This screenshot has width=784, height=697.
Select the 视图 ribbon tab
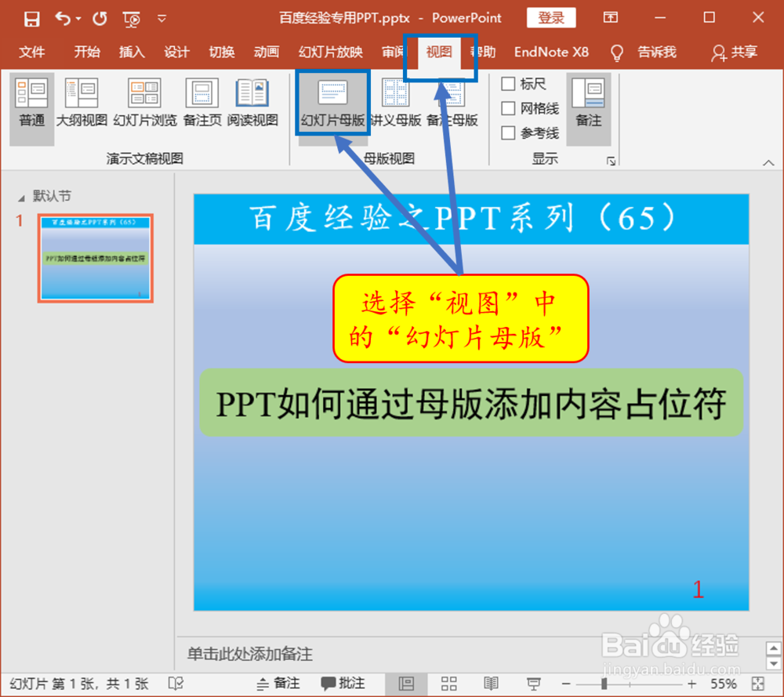439,52
